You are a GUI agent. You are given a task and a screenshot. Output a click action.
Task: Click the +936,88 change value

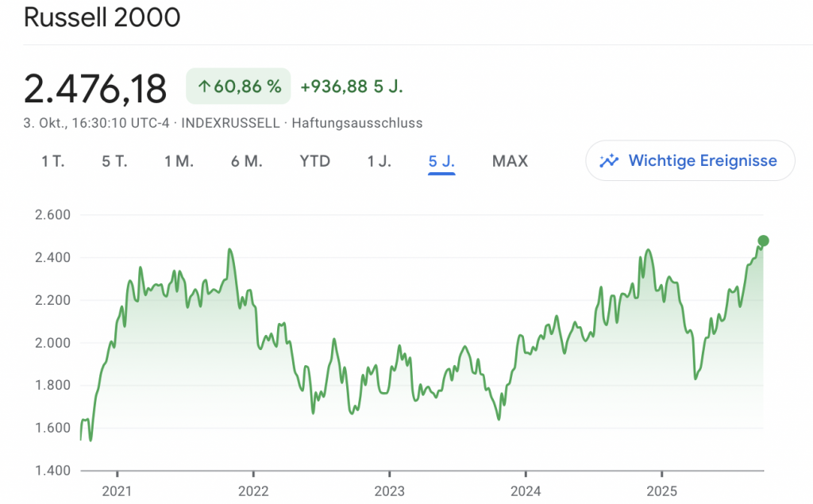pyautogui.click(x=333, y=87)
